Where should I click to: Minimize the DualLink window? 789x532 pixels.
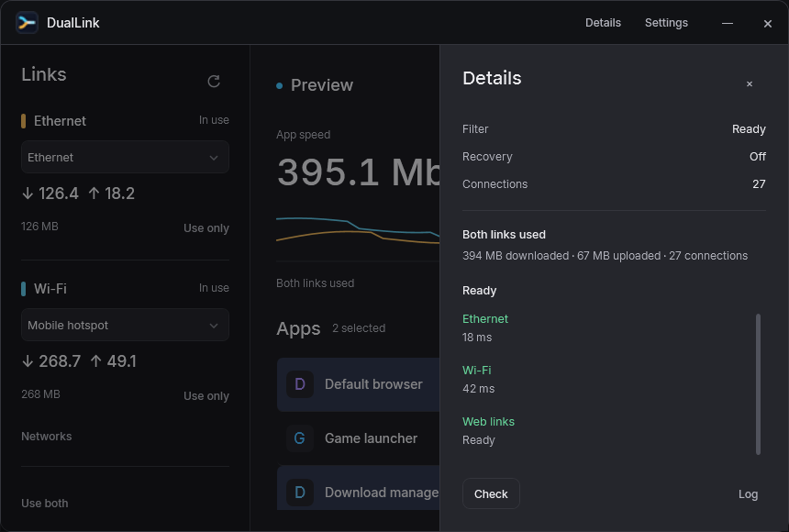[x=728, y=23]
